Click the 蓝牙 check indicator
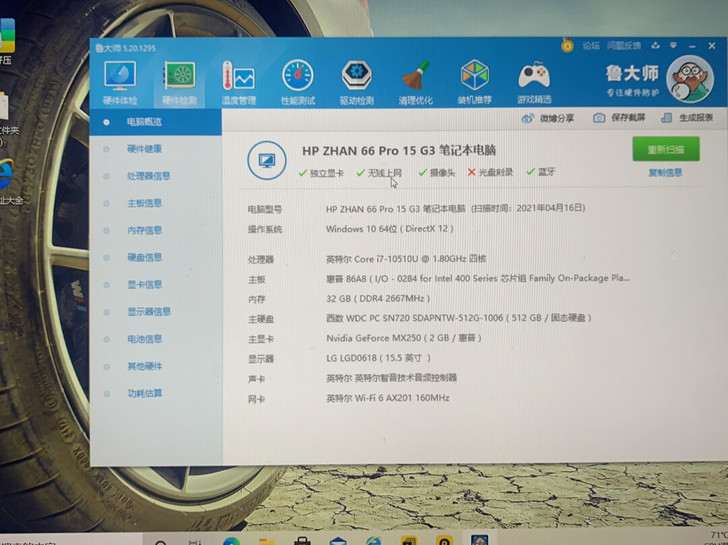 (x=541, y=172)
